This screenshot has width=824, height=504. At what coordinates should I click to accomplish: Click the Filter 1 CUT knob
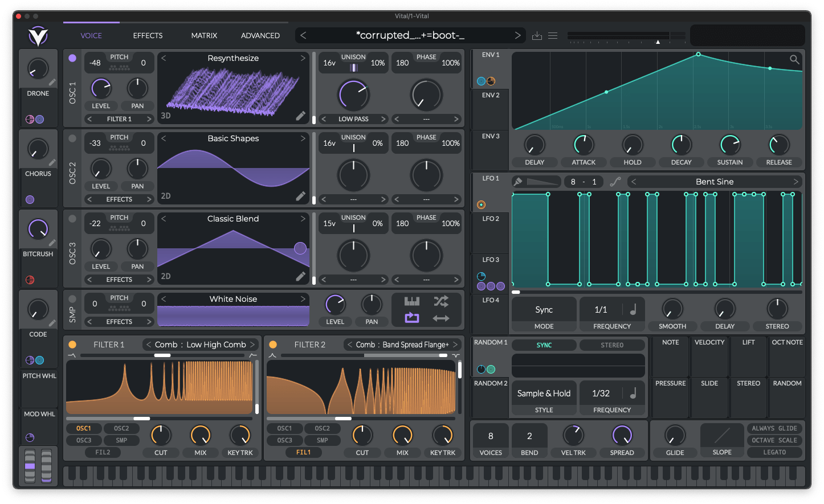161,435
